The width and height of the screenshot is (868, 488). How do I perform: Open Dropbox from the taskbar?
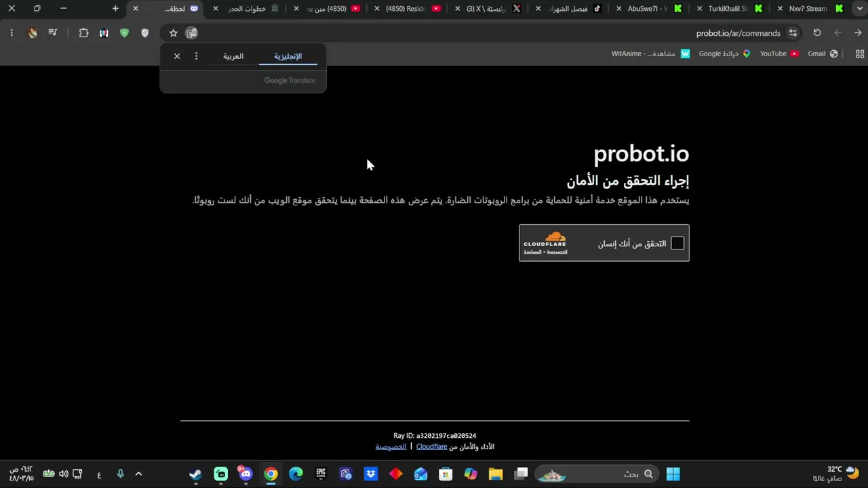(371, 474)
